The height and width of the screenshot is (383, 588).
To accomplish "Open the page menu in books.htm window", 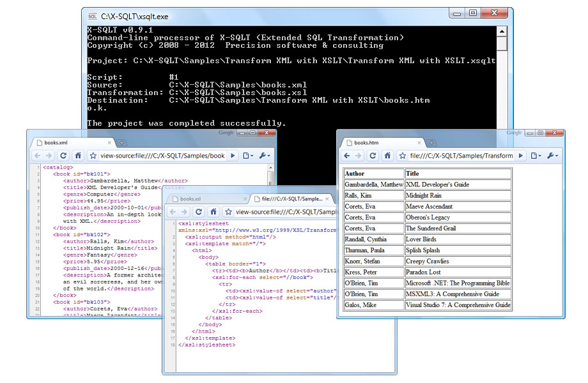I will click(x=536, y=156).
